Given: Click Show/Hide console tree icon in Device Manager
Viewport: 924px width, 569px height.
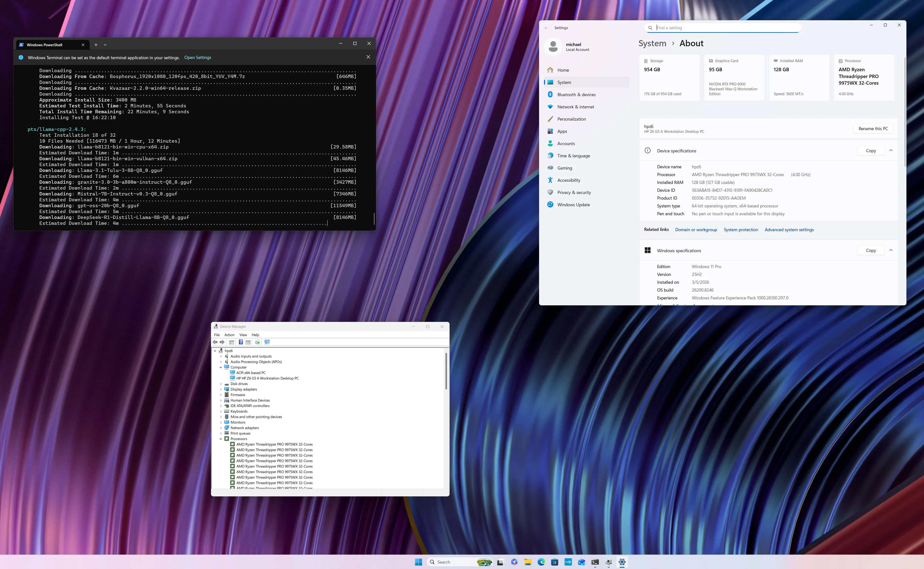Looking at the screenshot, I should 232,342.
